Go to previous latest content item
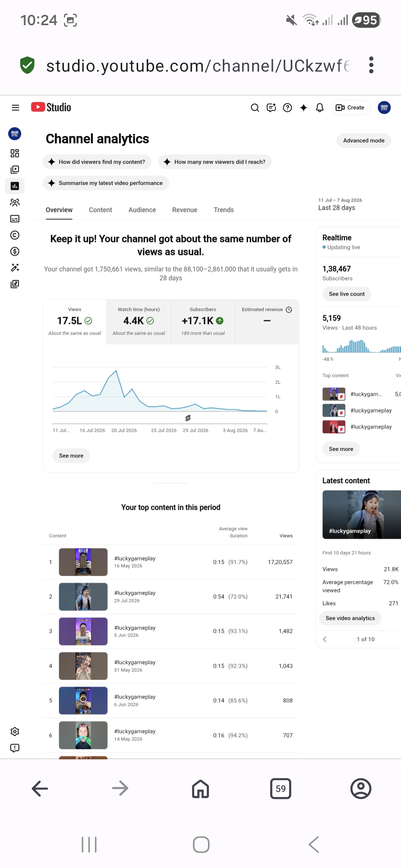 [x=325, y=639]
